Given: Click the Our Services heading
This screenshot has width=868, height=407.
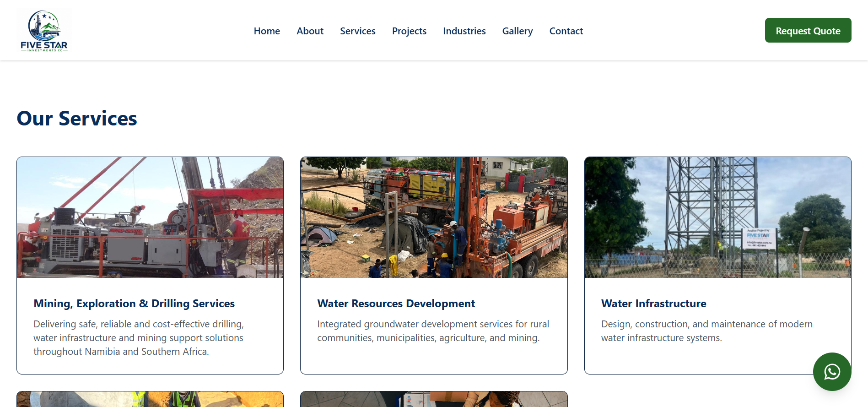Looking at the screenshot, I should (77, 118).
